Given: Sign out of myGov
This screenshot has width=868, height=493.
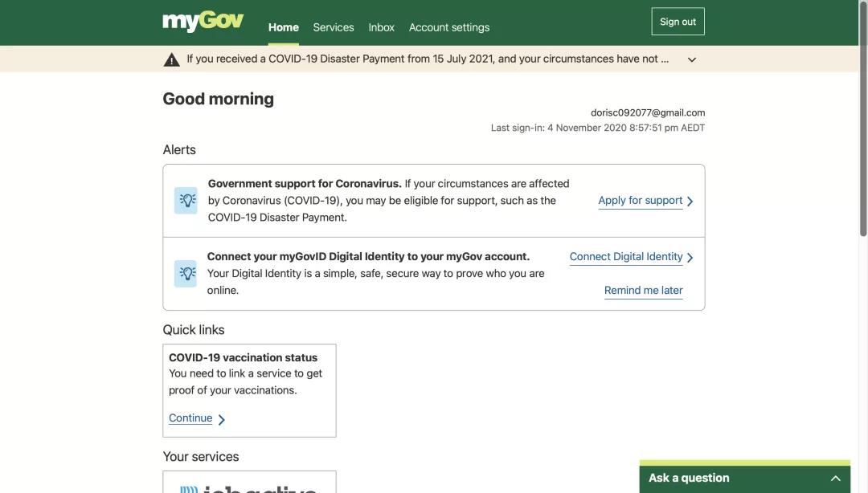Looking at the screenshot, I should point(678,22).
